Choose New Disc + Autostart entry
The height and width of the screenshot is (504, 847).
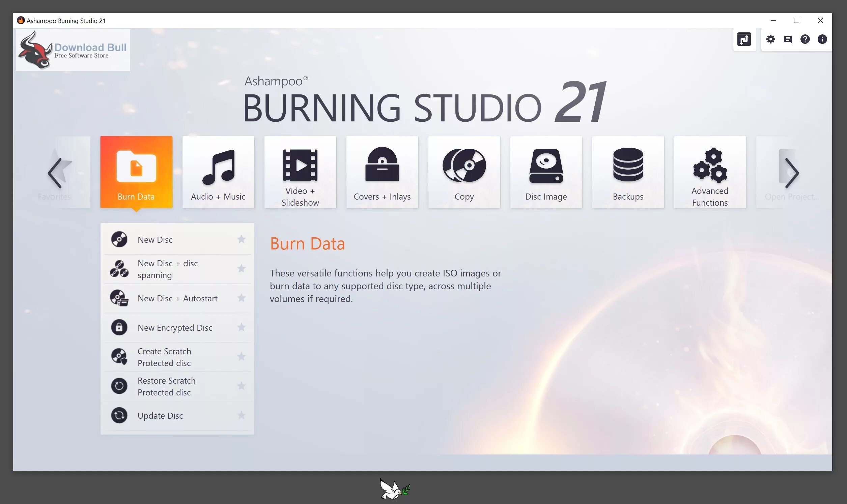[x=177, y=298]
